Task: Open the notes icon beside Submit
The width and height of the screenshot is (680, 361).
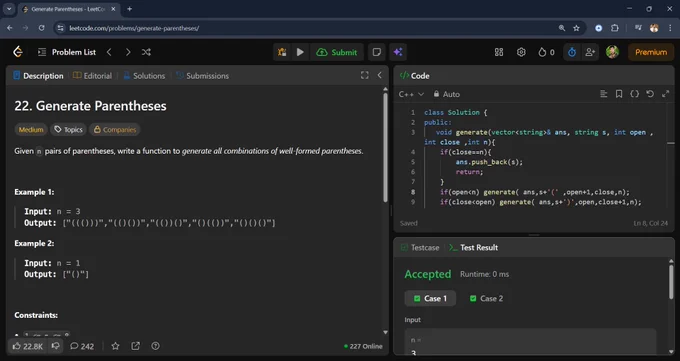Action: [x=376, y=52]
